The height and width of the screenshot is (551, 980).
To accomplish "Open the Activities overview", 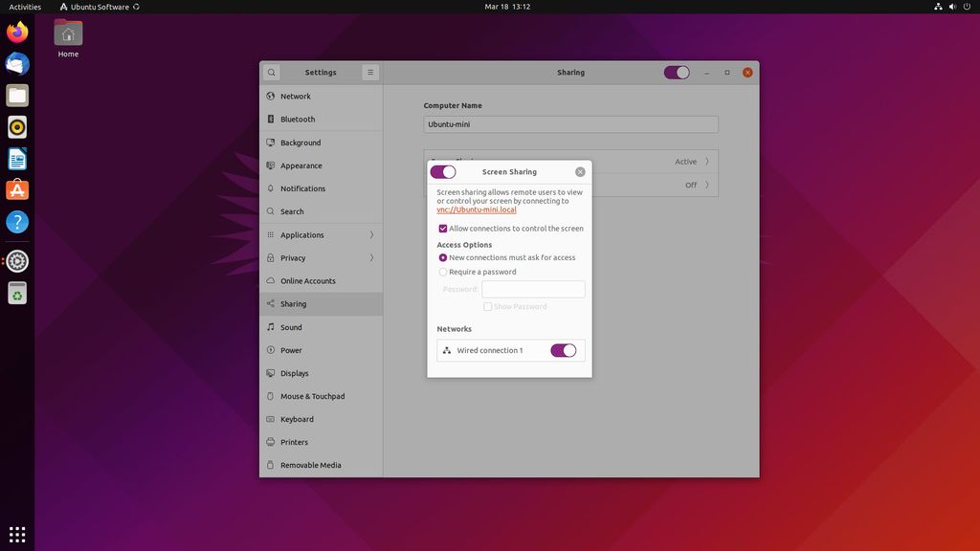I will 24,6.
